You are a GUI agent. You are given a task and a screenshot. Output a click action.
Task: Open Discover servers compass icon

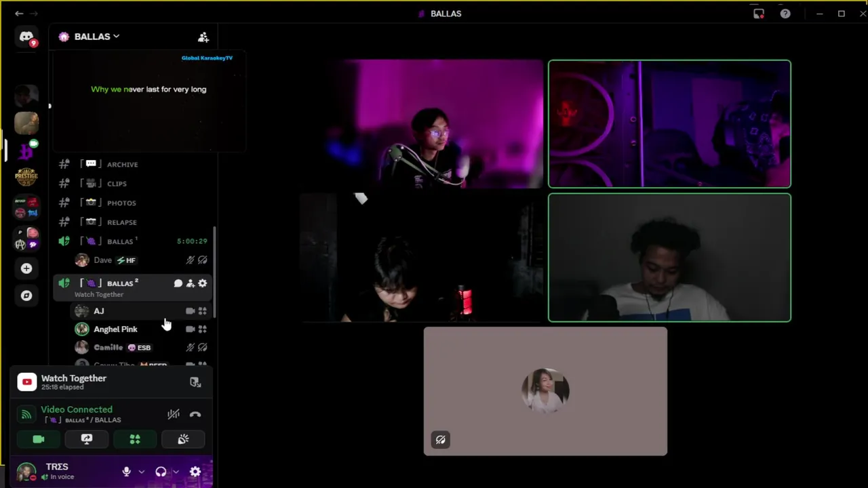click(26, 296)
